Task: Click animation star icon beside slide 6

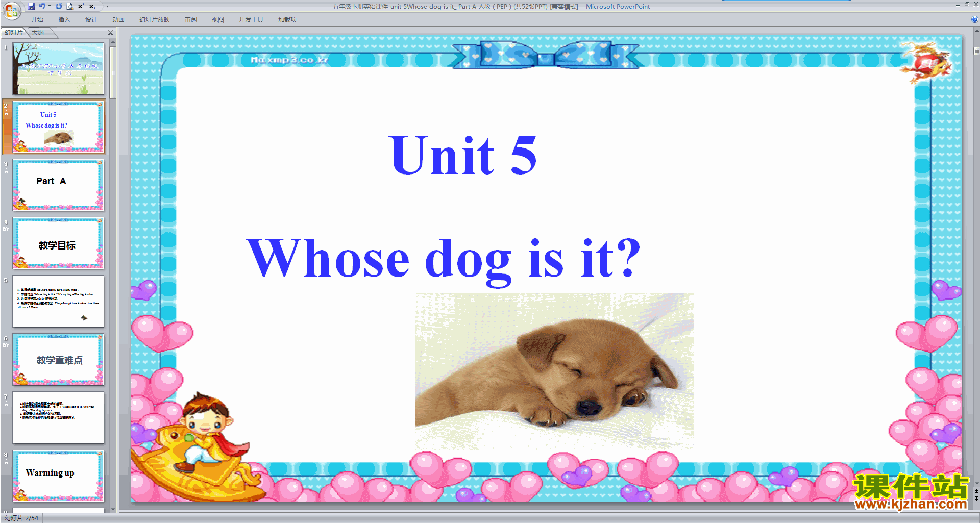Action: [x=6, y=345]
